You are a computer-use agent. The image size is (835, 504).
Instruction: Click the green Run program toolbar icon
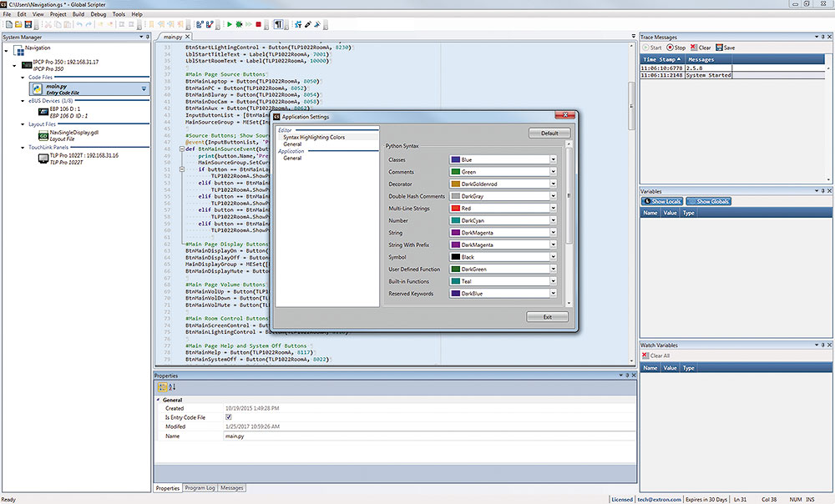click(x=229, y=25)
